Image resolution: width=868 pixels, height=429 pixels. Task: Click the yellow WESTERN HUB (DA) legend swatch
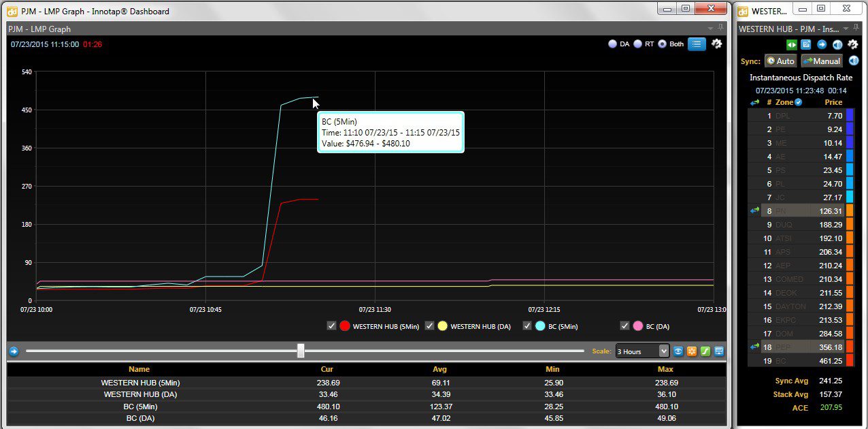click(x=442, y=326)
